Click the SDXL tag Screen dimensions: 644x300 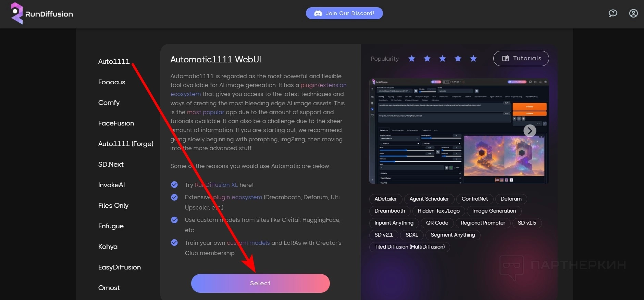[412, 235]
